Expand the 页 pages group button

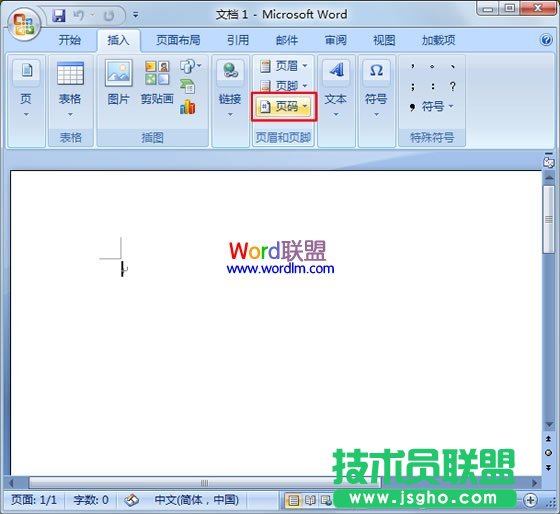tap(26, 89)
